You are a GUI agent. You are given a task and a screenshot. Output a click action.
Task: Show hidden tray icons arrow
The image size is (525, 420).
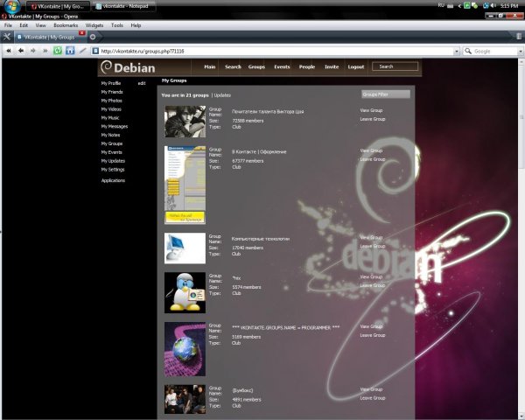[x=459, y=6]
